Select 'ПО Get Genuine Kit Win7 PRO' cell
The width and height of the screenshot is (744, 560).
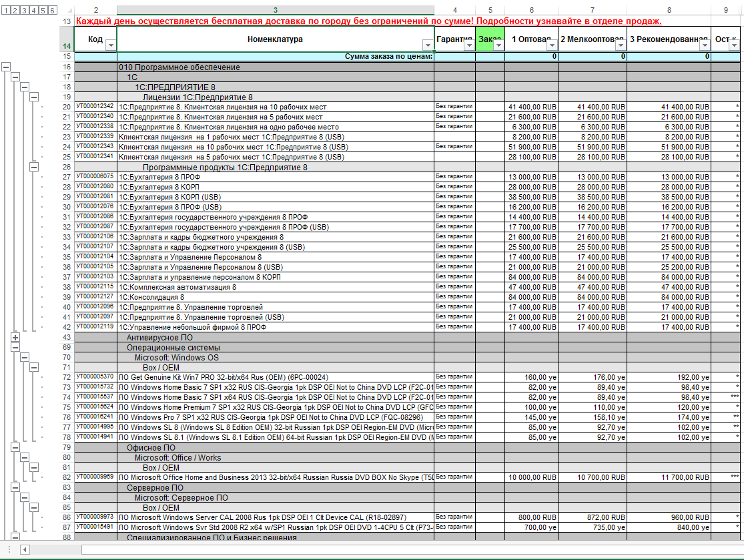coord(275,377)
